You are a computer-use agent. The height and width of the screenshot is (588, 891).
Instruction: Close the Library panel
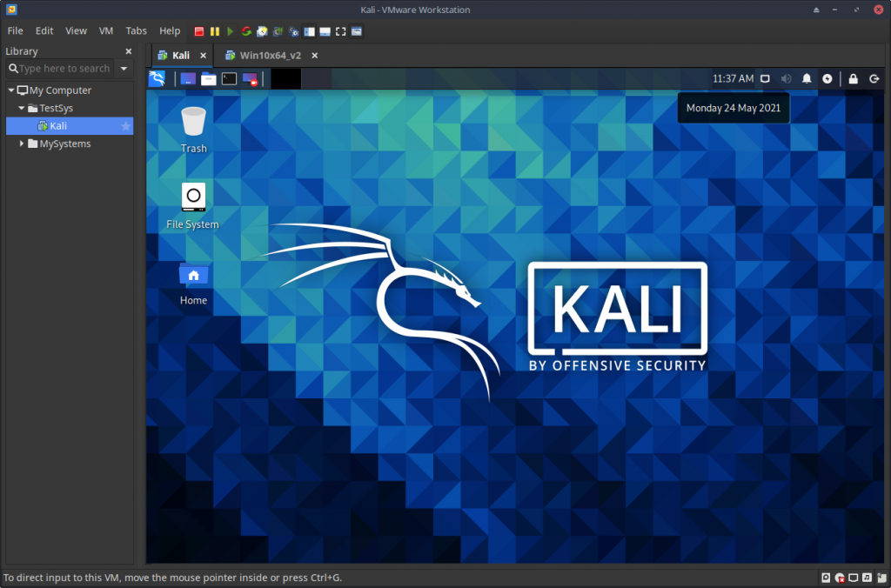pos(129,51)
